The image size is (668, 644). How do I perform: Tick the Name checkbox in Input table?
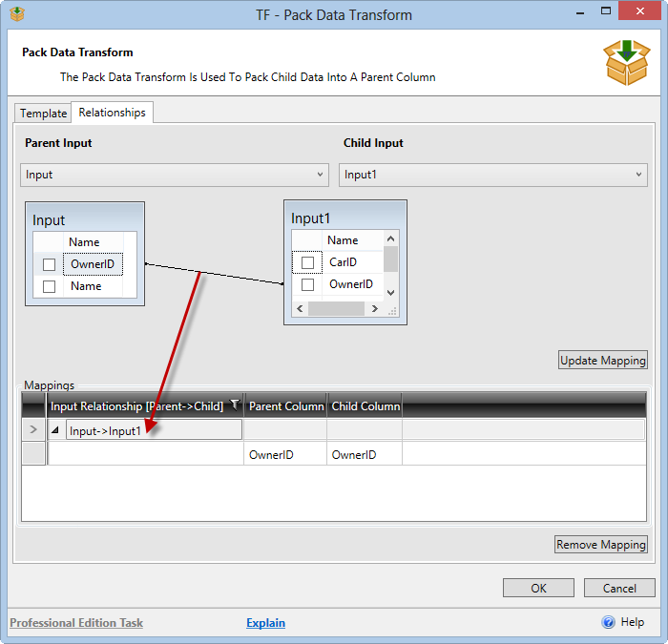tap(49, 286)
